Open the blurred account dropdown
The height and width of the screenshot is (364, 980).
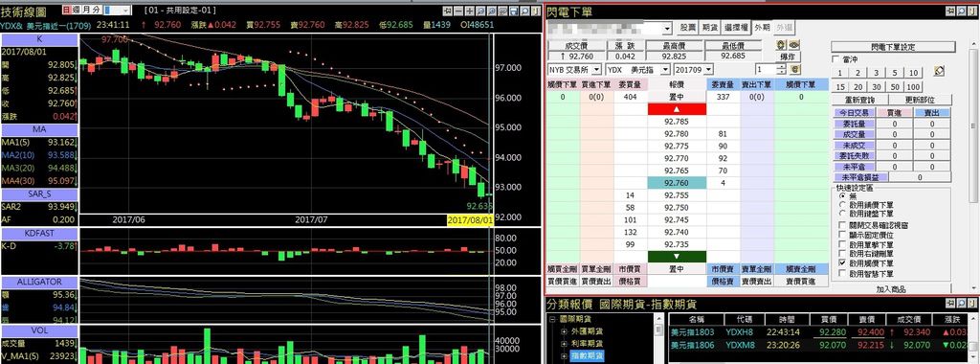[x=667, y=29]
